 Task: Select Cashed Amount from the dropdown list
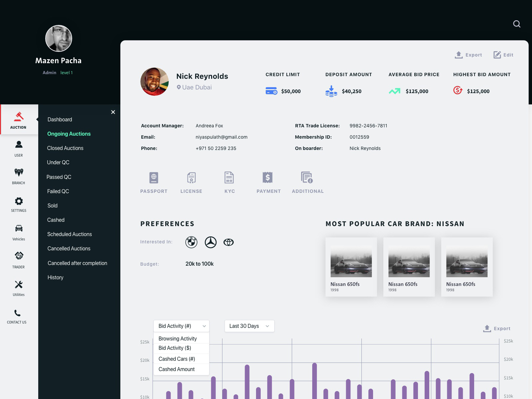pyautogui.click(x=177, y=369)
